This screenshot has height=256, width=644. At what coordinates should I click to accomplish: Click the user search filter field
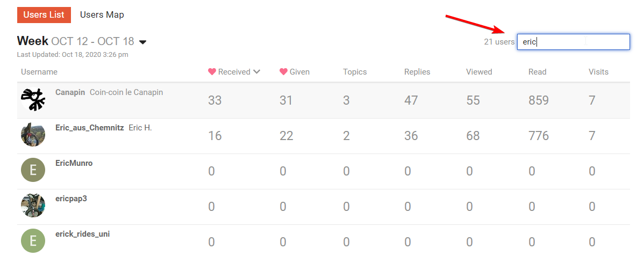(573, 42)
